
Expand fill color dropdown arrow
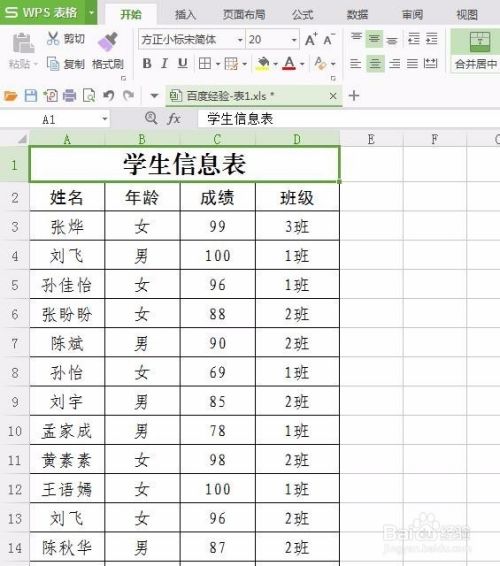(x=275, y=64)
